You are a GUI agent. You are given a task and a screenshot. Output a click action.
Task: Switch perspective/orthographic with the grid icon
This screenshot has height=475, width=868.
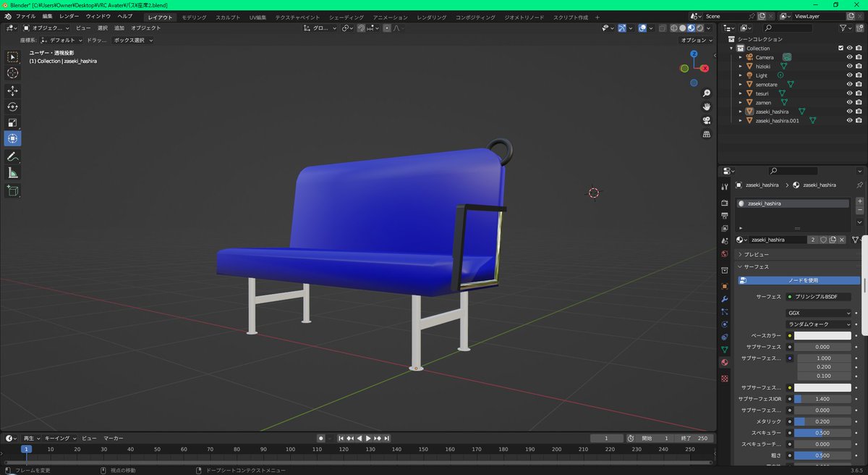[707, 135]
